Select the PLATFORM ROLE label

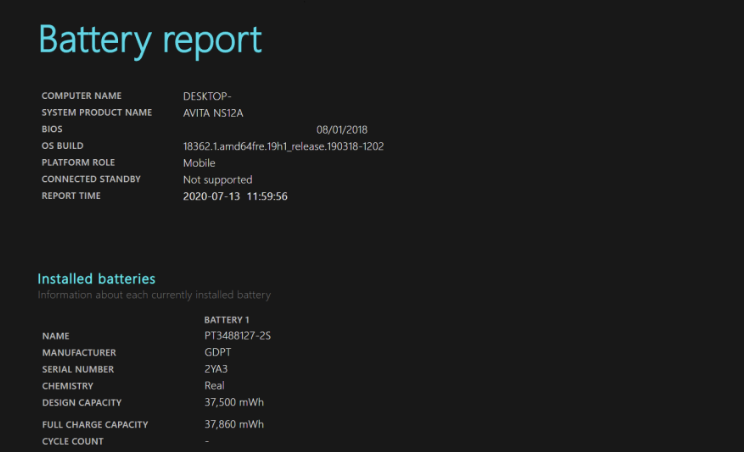pyautogui.click(x=78, y=162)
